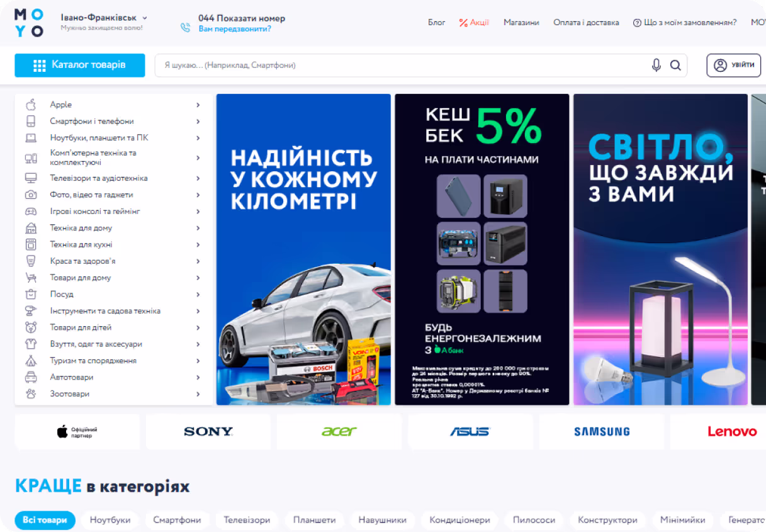Select the Ноутбуки category tab
Viewport: 766px width, 532px height.
110,520
